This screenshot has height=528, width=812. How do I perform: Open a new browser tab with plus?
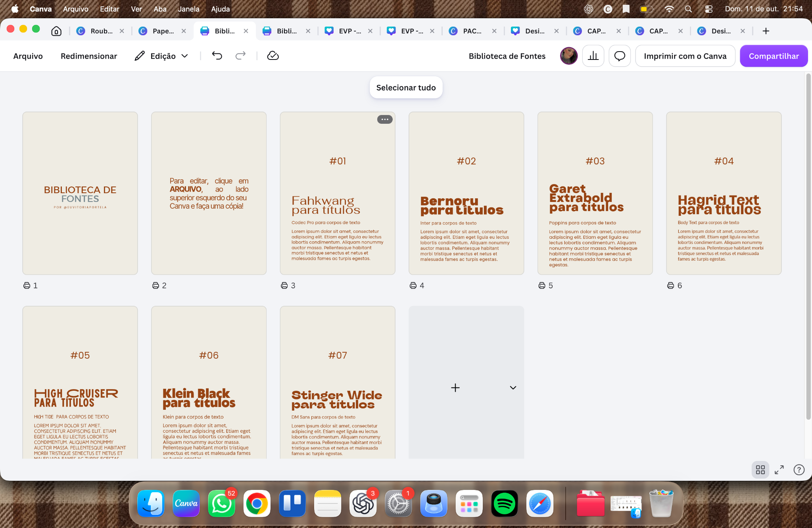click(766, 31)
